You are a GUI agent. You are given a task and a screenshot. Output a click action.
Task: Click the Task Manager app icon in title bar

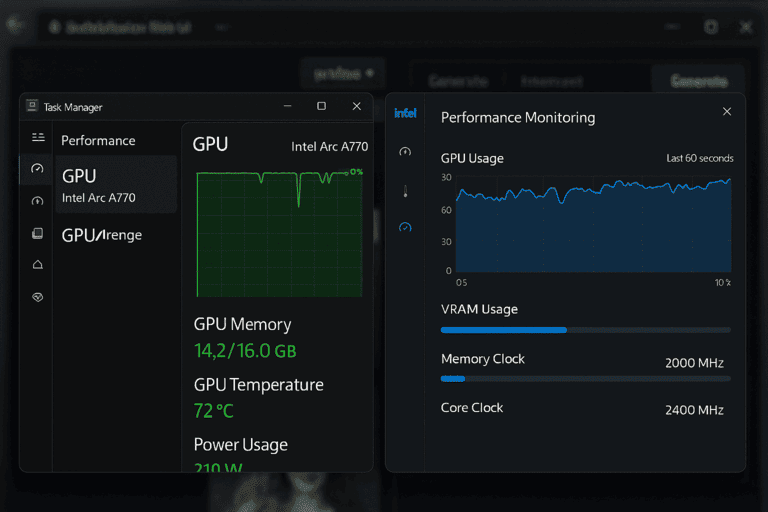pyautogui.click(x=32, y=106)
